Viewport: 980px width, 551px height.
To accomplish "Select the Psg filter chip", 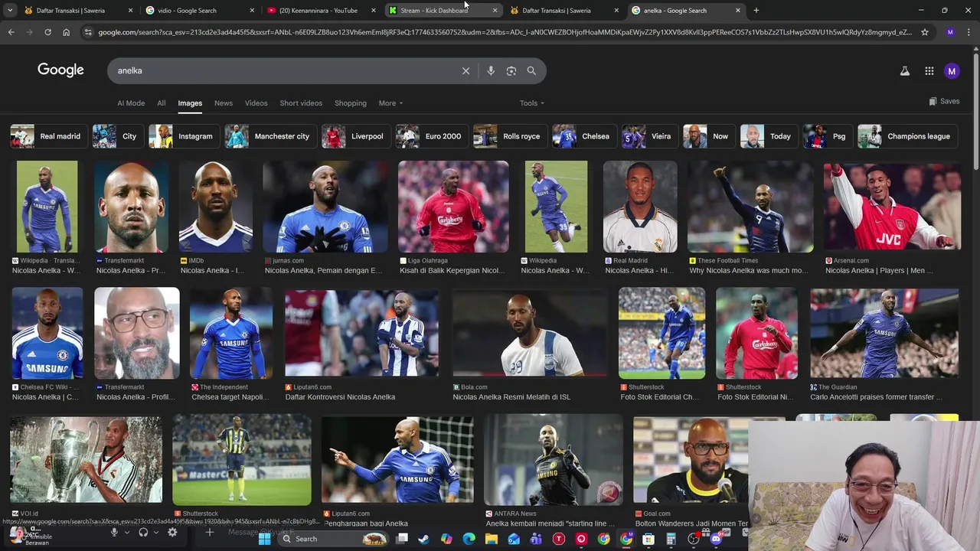I will [826, 136].
